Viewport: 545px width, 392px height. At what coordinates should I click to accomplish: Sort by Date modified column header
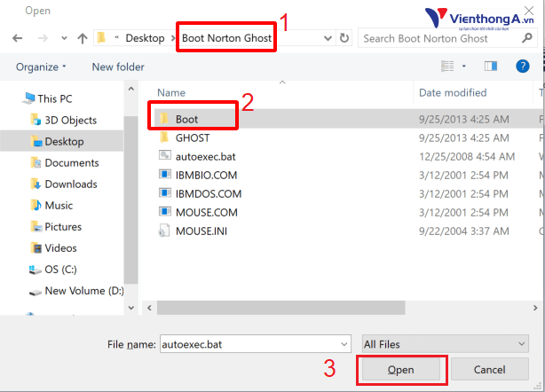pos(453,93)
